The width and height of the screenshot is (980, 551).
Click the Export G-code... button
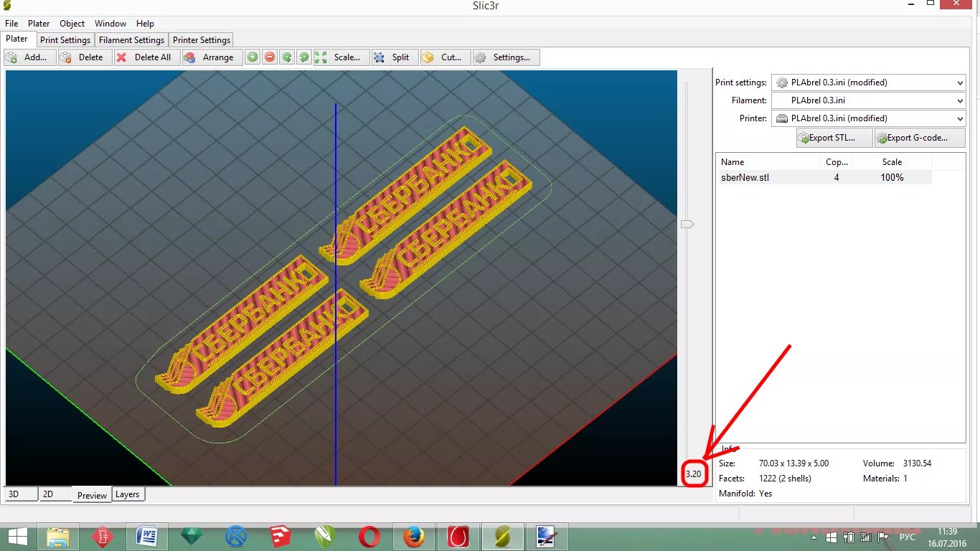(920, 138)
